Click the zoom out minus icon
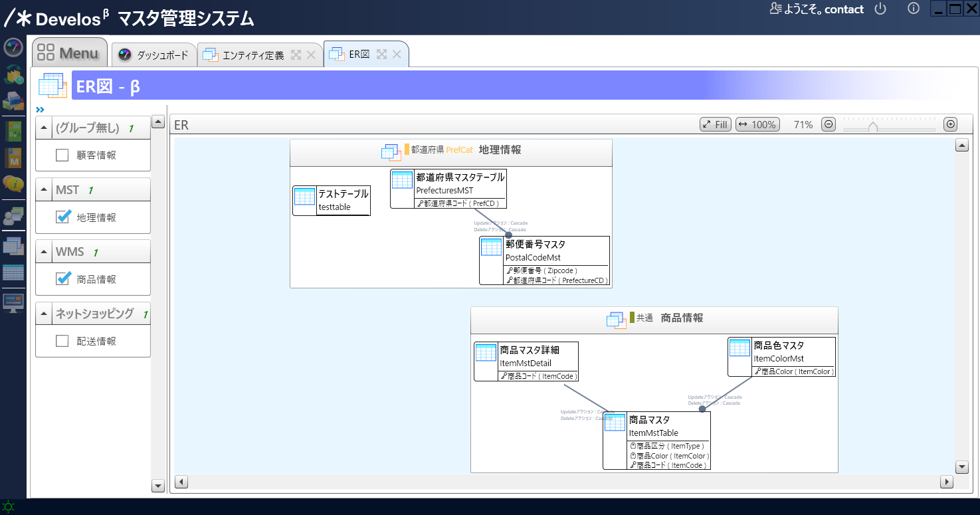This screenshot has width=980, height=515. tap(829, 124)
